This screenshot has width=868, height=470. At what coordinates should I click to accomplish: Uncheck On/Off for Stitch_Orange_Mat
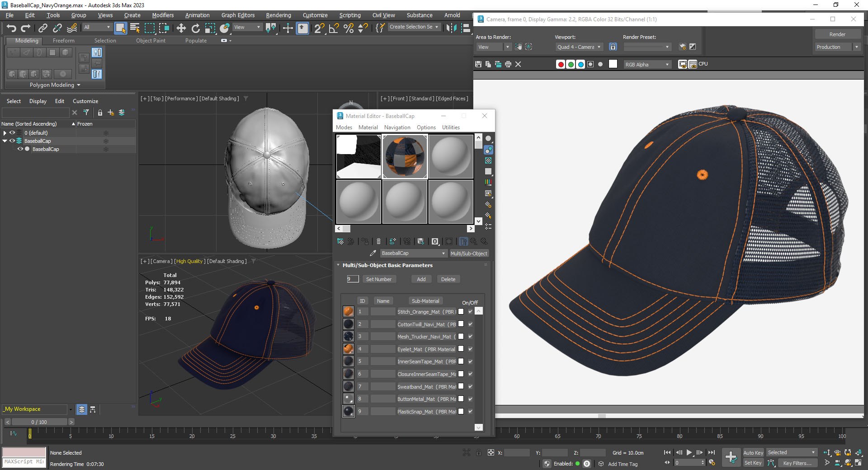(470, 311)
